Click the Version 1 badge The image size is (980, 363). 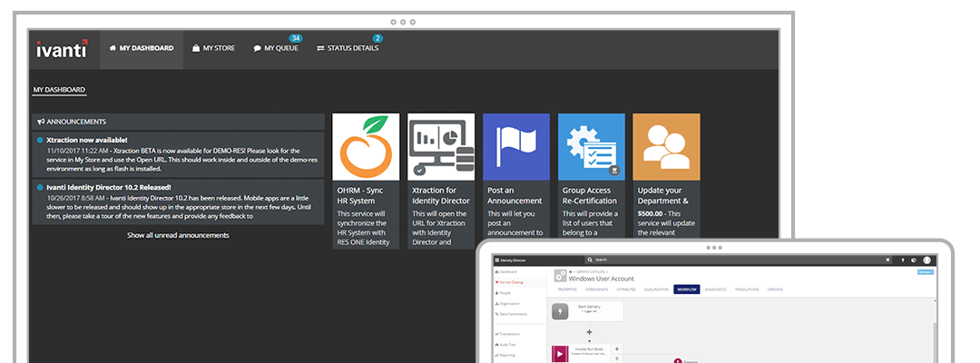pyautogui.click(x=926, y=271)
